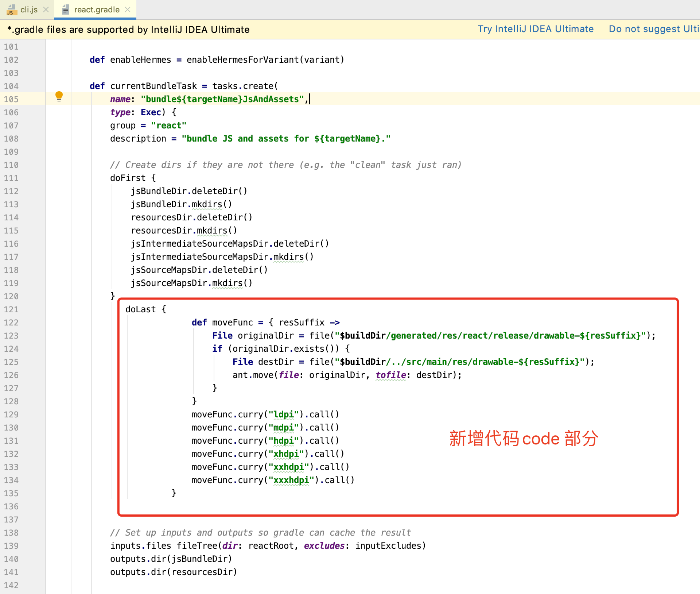Click the closing brace on line 120
The image size is (700, 594).
pyautogui.click(x=113, y=296)
